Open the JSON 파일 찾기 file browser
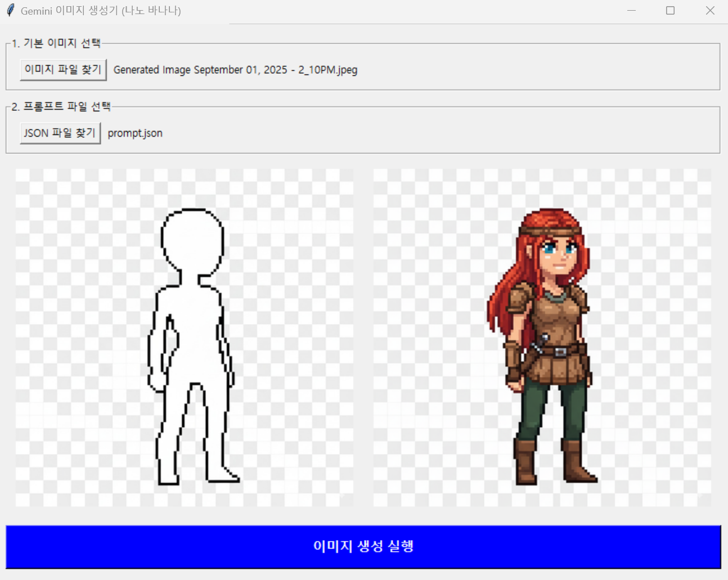The width and height of the screenshot is (728, 580). 60,133
